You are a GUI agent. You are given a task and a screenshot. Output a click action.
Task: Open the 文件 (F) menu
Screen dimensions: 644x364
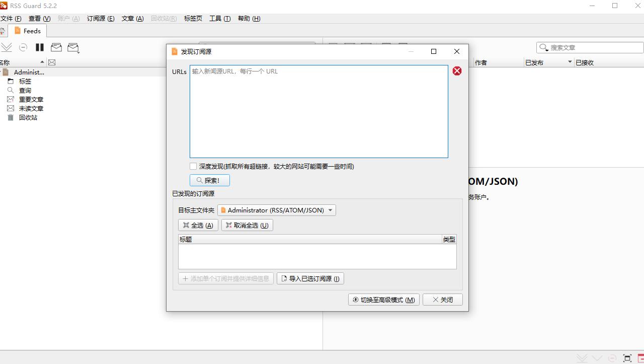[x=11, y=18]
